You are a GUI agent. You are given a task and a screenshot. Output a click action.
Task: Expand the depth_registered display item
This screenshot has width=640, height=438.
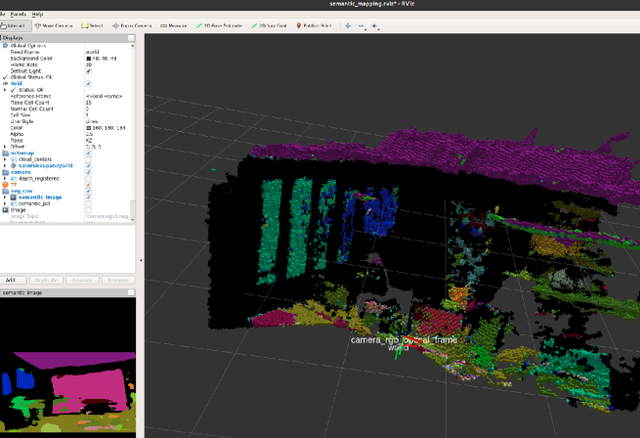coord(7,177)
